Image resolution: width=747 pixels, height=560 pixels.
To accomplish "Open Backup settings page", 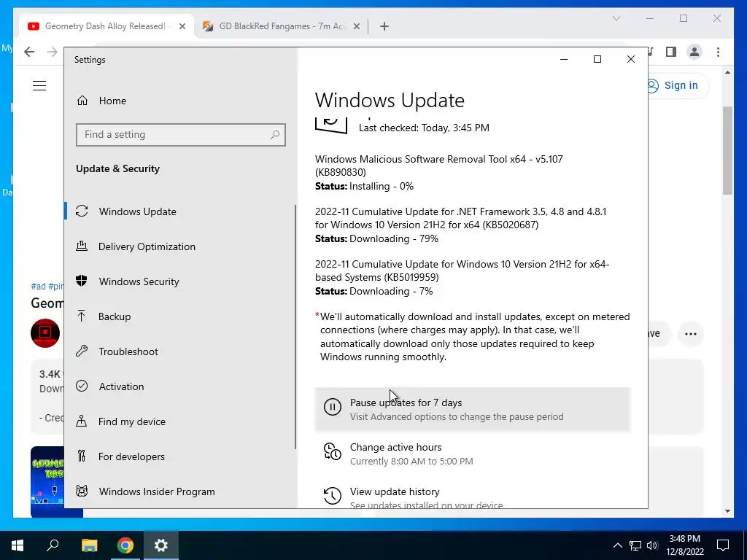I will pos(115,316).
